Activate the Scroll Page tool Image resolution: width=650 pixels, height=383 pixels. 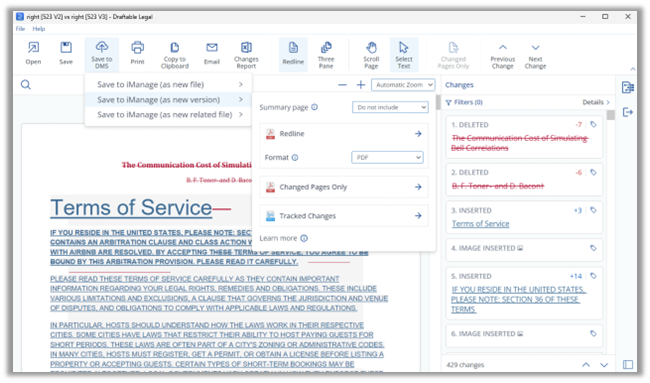pos(371,55)
